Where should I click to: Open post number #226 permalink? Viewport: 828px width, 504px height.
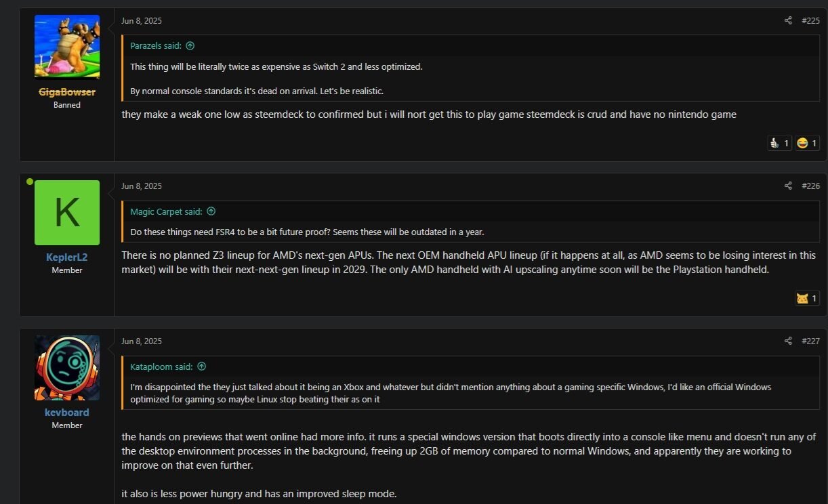tap(810, 186)
